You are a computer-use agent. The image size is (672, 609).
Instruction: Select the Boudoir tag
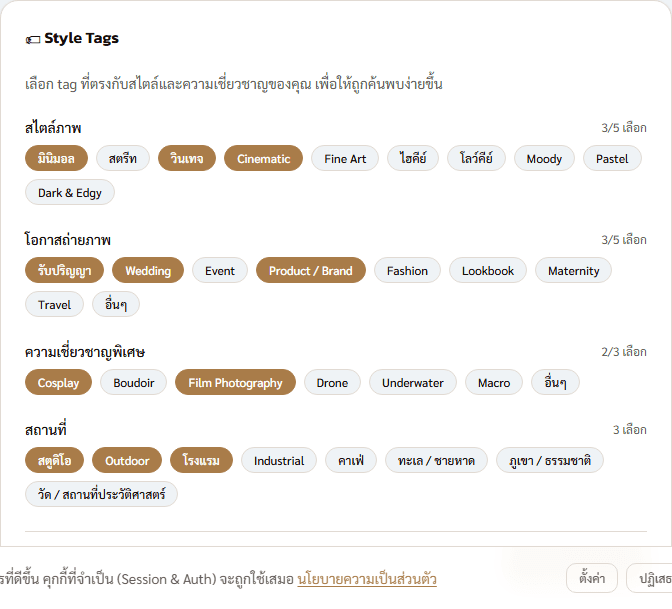[134, 382]
